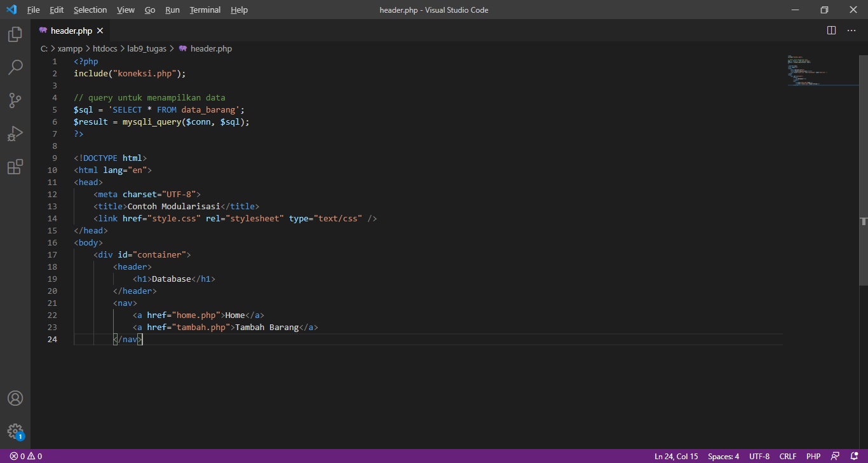Open Source Control view
This screenshot has width=868, height=463.
click(15, 100)
